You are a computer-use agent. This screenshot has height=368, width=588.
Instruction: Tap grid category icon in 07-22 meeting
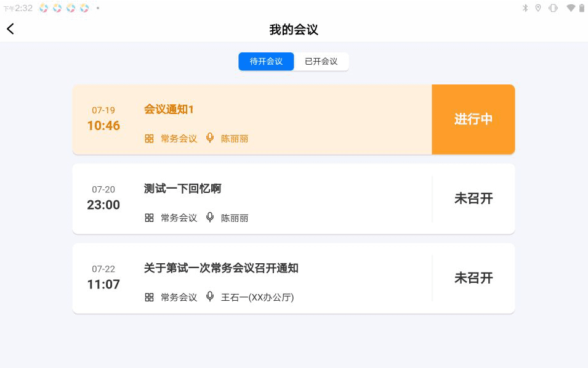149,297
